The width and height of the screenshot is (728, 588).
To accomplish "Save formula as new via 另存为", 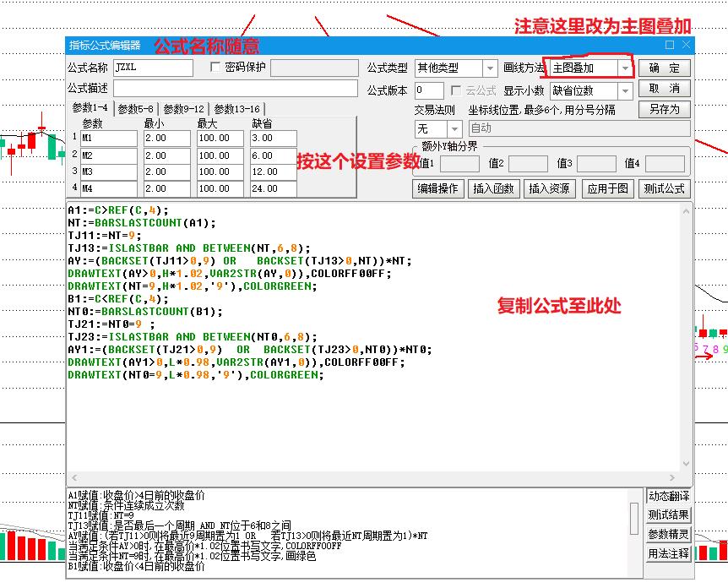I will point(665,109).
